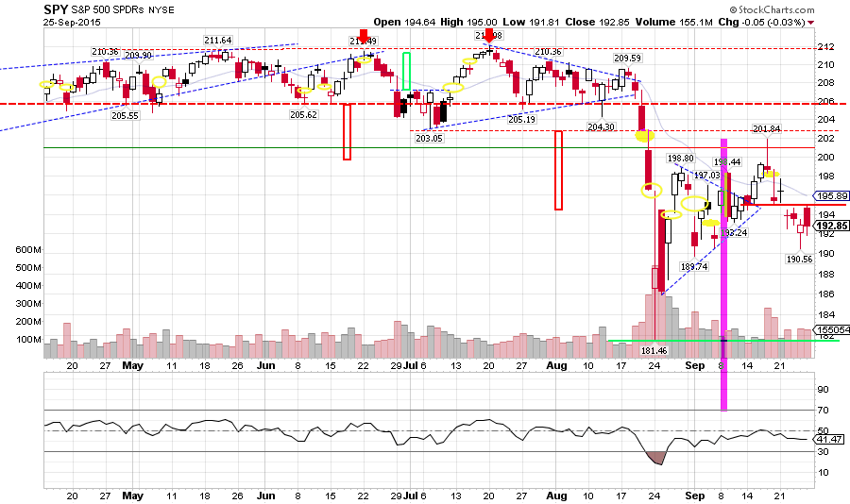Viewport: 850px width, 504px height.
Task: Click the 186 price axis label
Action: pyautogui.click(x=826, y=294)
